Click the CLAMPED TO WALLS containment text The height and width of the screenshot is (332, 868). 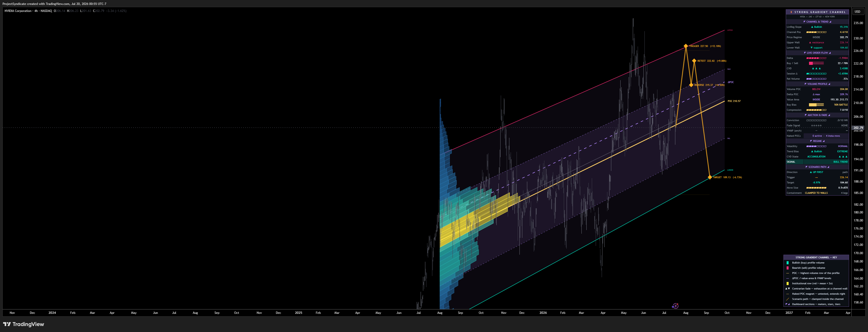816,193
